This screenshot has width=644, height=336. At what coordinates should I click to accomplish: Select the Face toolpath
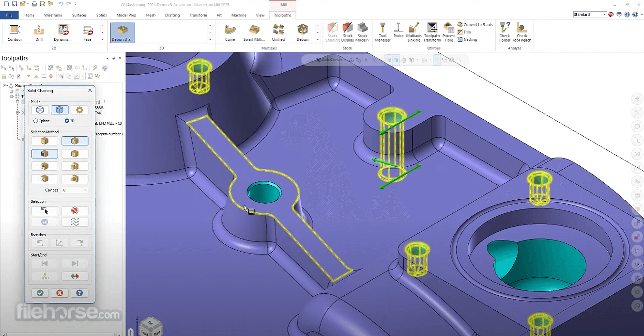[87, 33]
